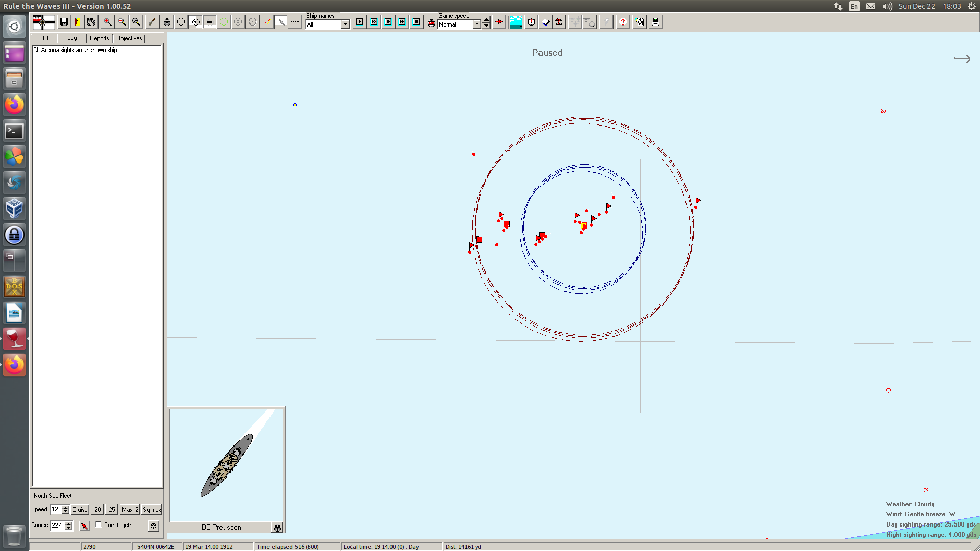Click the third magnifier zoom icon
Viewport: 980px width, 551px height.
pyautogui.click(x=136, y=22)
